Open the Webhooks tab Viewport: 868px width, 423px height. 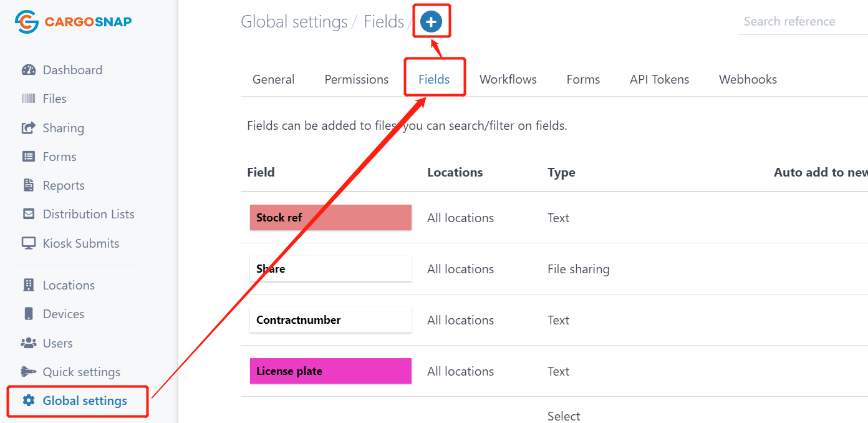(748, 79)
